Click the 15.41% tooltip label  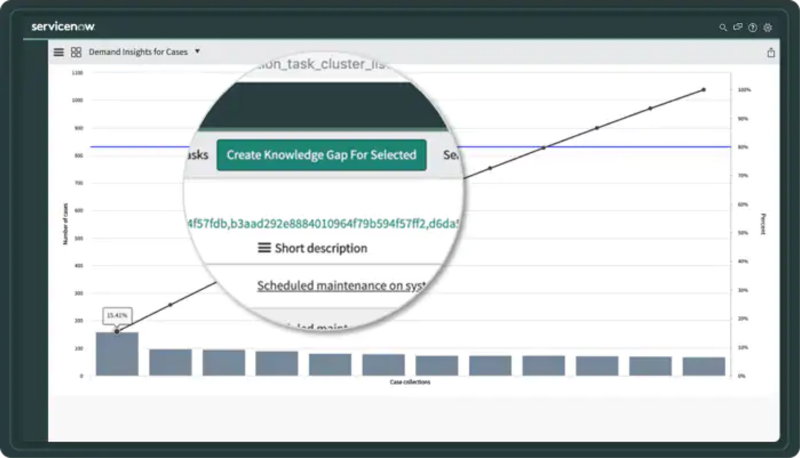point(117,316)
